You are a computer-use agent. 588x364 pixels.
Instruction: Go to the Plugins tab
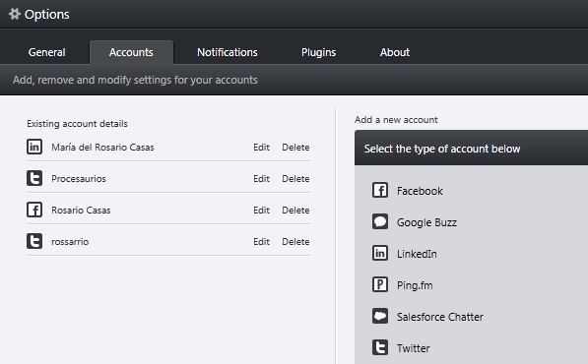point(319,52)
